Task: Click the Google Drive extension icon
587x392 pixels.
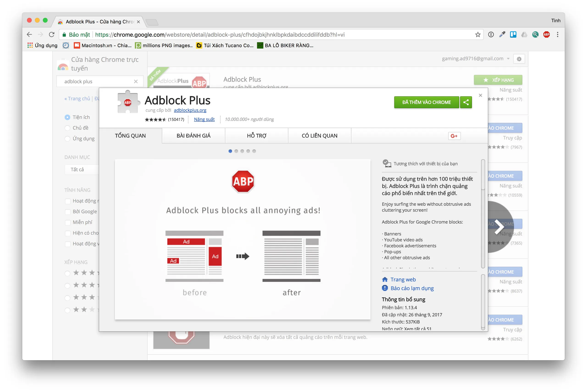Action: [524, 35]
